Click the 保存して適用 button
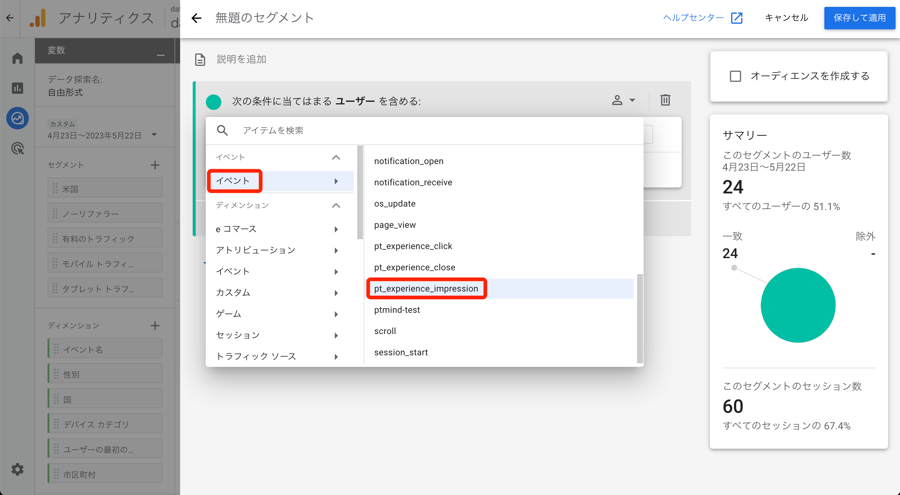The width and height of the screenshot is (900, 495). point(859,18)
